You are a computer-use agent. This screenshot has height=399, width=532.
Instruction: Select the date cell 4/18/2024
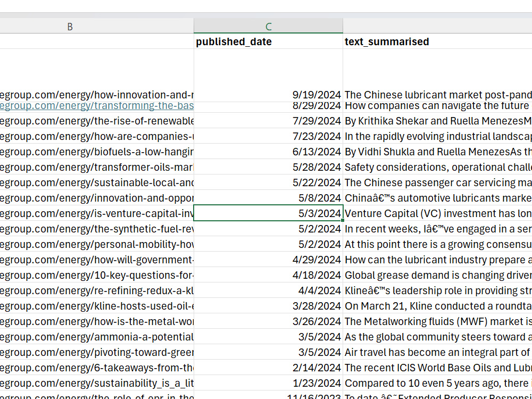268,275
